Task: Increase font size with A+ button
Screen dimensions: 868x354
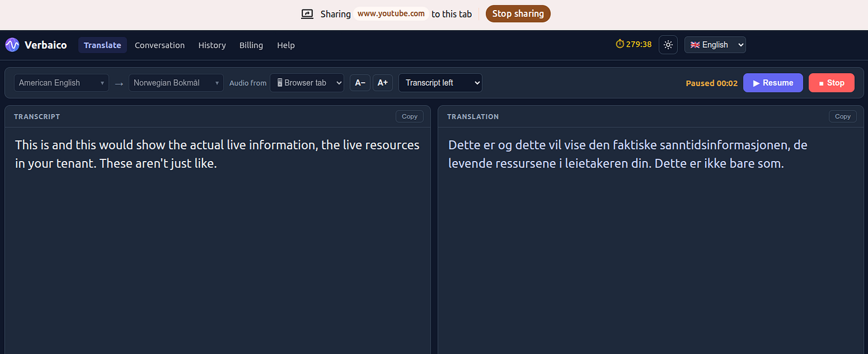Action: point(383,83)
